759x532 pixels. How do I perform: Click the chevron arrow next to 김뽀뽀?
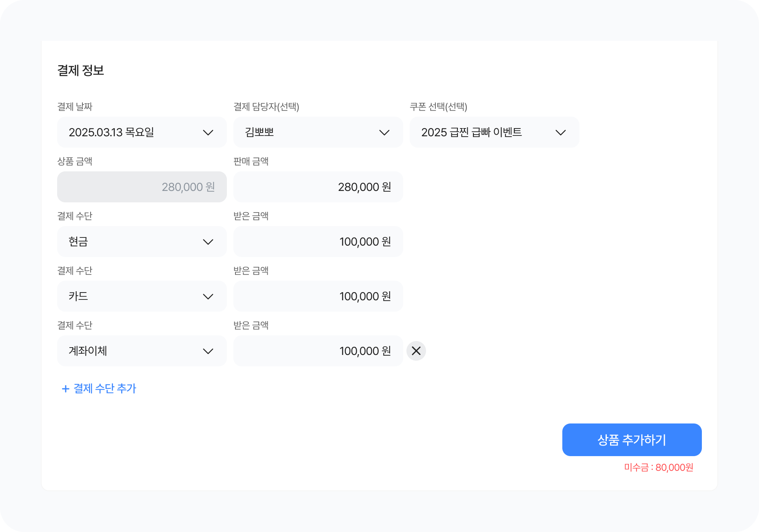(x=384, y=133)
